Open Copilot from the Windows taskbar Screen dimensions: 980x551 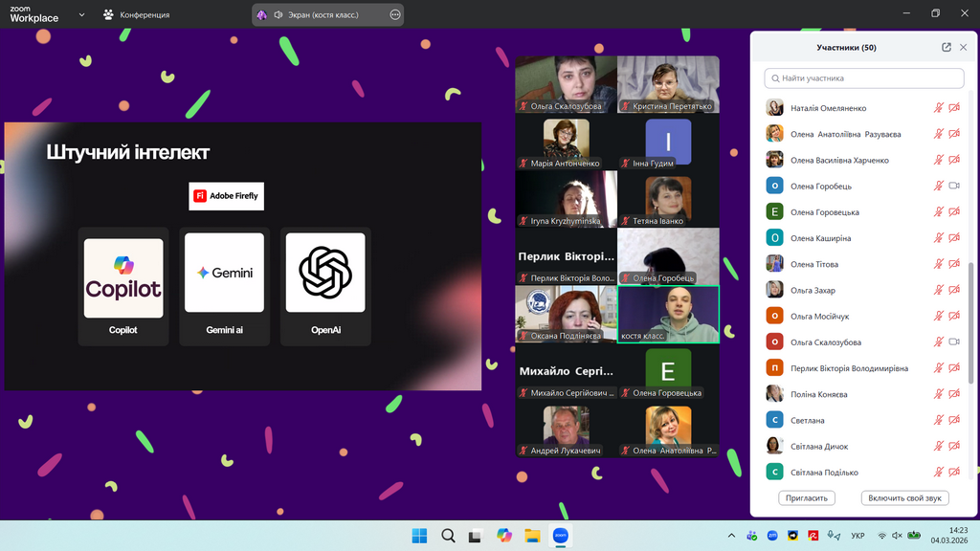504,536
